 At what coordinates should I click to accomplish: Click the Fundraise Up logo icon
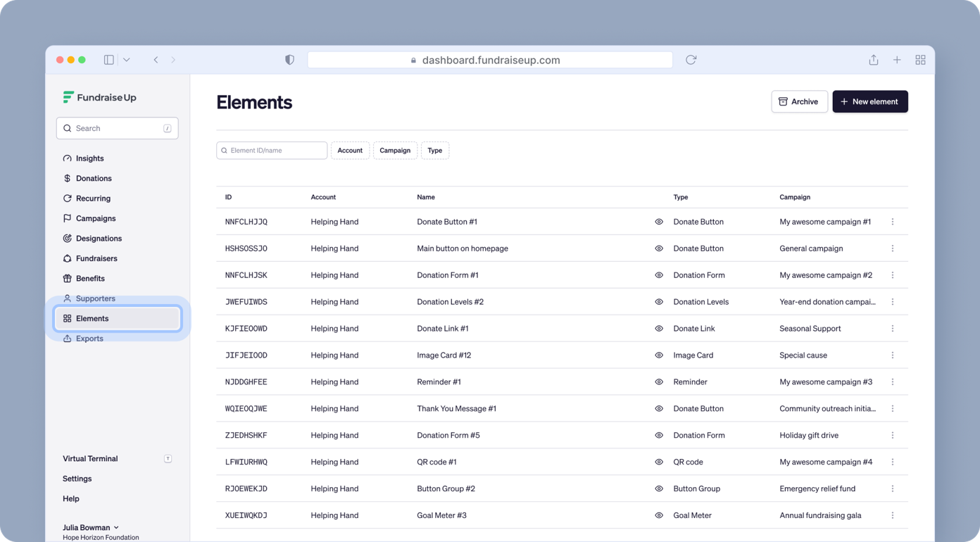click(68, 97)
